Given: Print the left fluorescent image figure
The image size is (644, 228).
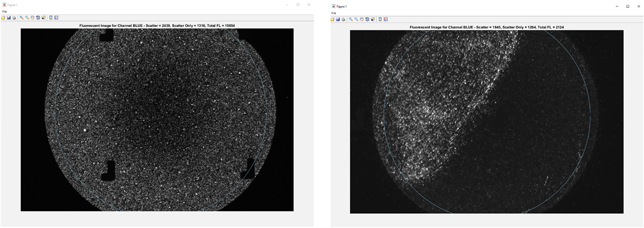Looking at the screenshot, I should coord(14,17).
